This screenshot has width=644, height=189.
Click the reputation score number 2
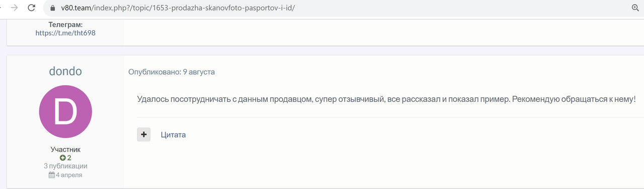pos(69,158)
